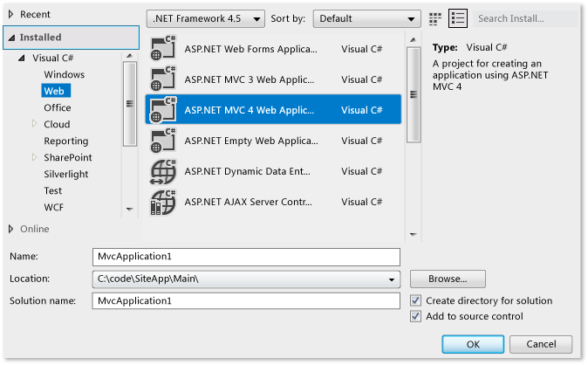Click the ASP.NET MVC 3 template icon
This screenshot has height=365, width=588.
pyautogui.click(x=163, y=79)
